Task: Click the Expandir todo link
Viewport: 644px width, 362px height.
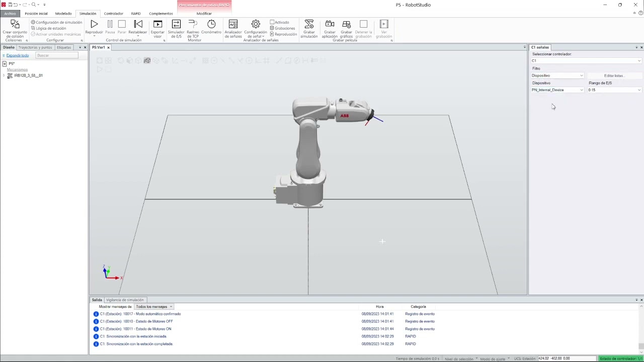Action: [18, 55]
